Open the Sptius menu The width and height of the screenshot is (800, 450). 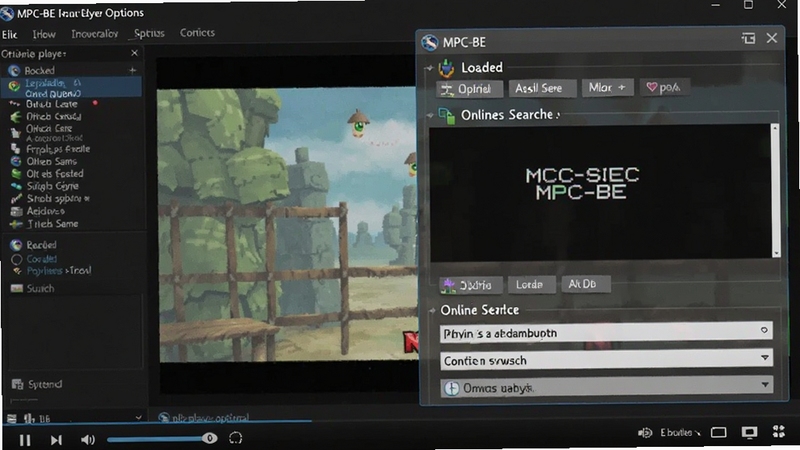(x=149, y=34)
